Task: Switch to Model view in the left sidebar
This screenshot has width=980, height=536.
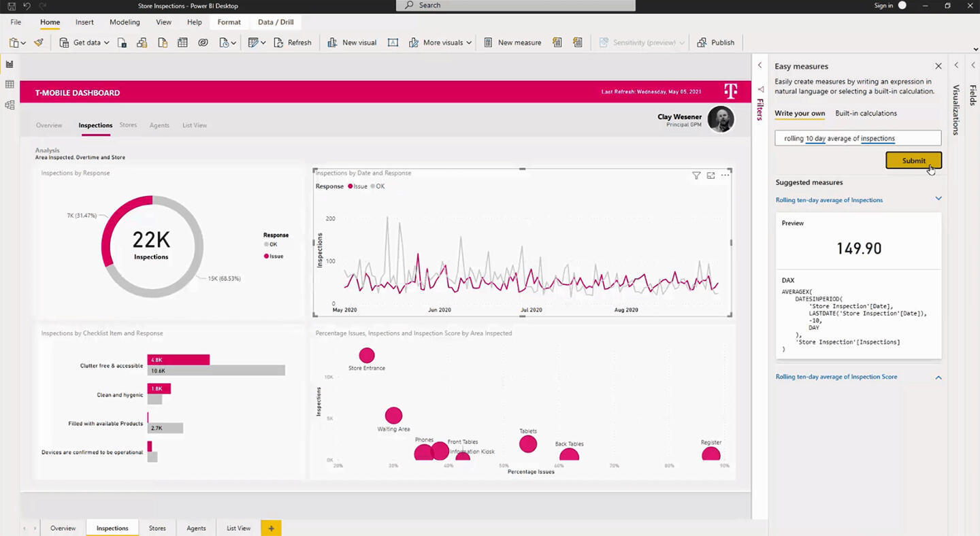Action: click(10, 105)
